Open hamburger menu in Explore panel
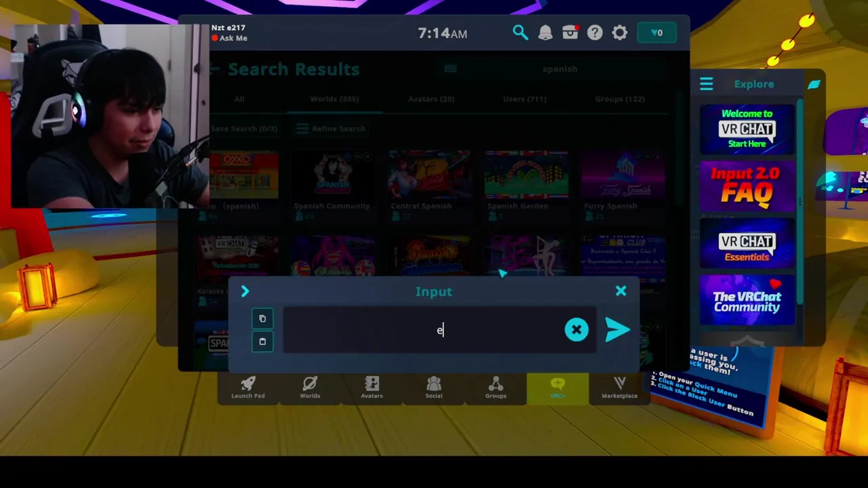The height and width of the screenshot is (488, 868). click(707, 84)
